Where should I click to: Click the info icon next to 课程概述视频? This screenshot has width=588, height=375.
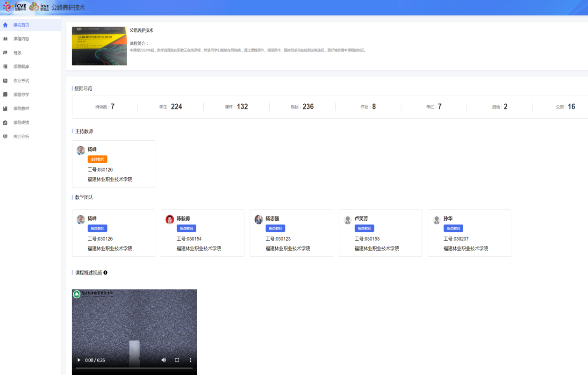pyautogui.click(x=106, y=273)
